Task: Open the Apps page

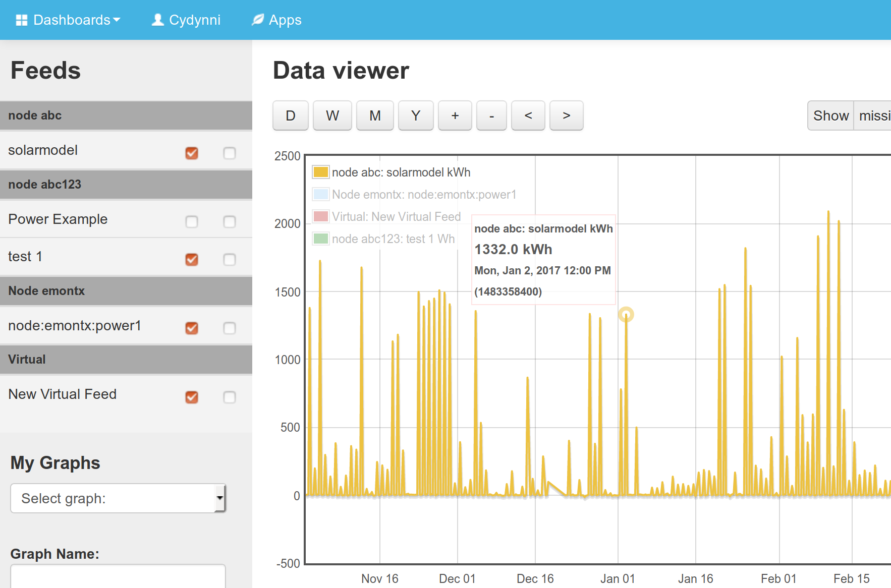Action: (x=276, y=20)
